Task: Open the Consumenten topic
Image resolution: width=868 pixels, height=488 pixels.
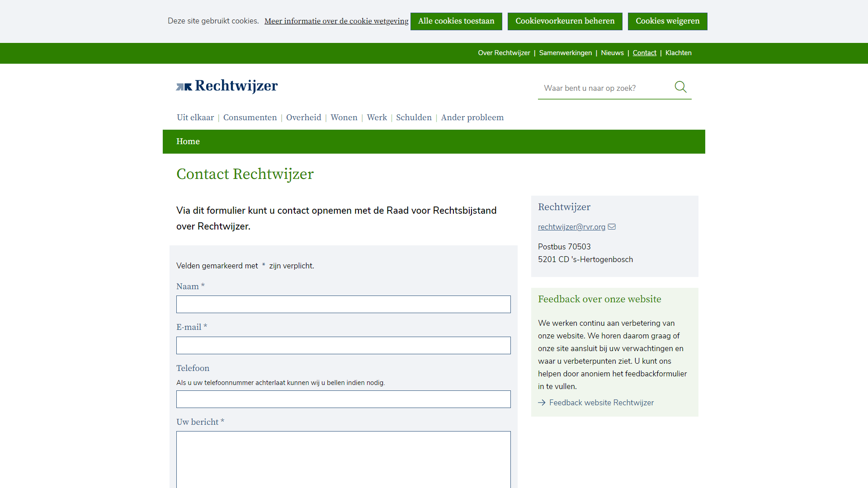Action: coord(250,117)
